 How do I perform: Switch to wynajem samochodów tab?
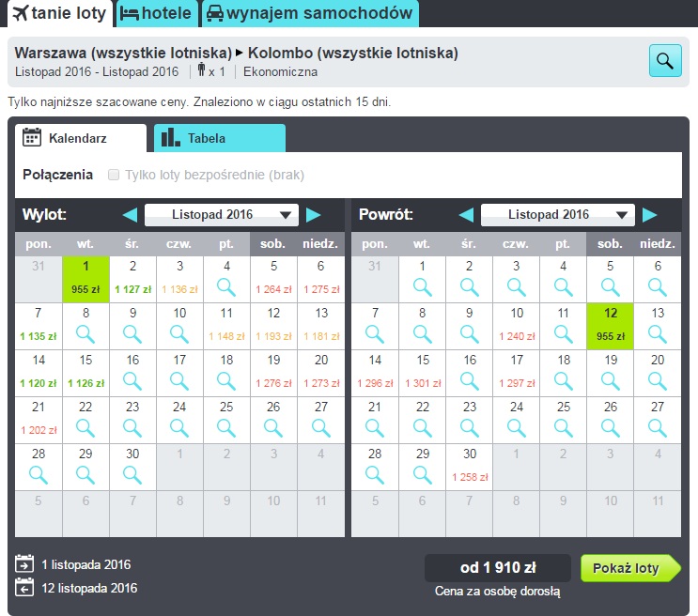pyautogui.click(x=310, y=13)
